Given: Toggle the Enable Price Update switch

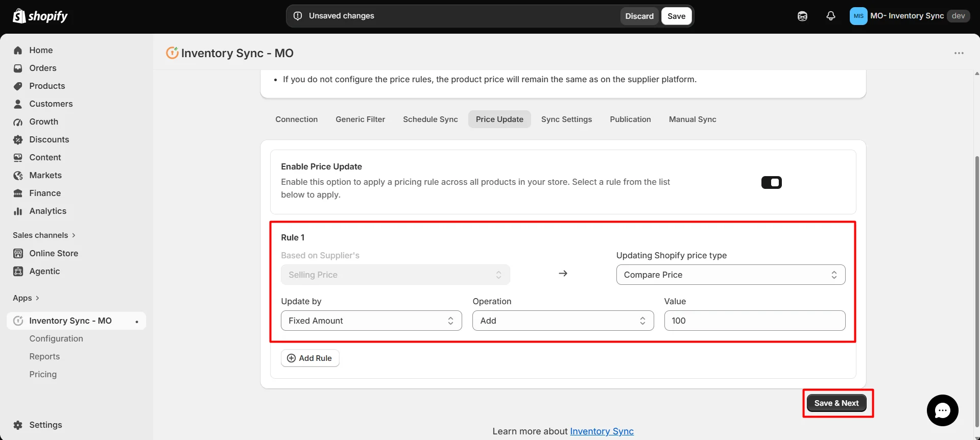Looking at the screenshot, I should click(x=772, y=182).
